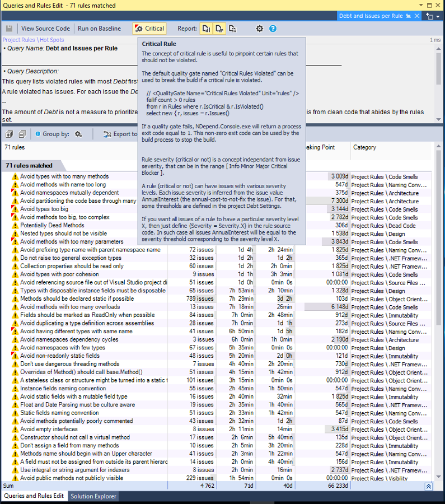Click the collapse all results icon

coord(22,134)
